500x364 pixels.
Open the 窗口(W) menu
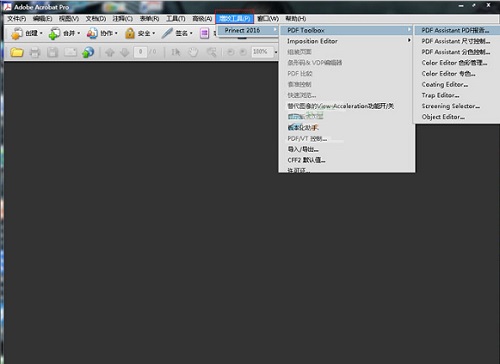(268, 19)
